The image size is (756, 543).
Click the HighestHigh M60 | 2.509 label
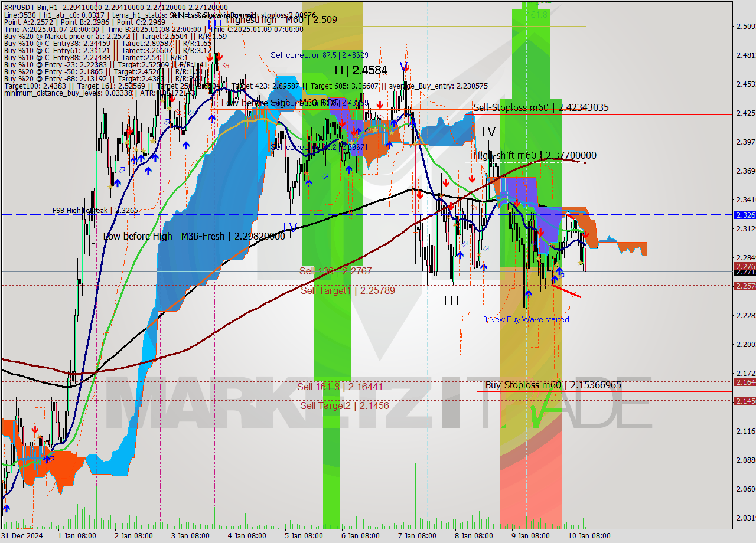pyautogui.click(x=281, y=19)
